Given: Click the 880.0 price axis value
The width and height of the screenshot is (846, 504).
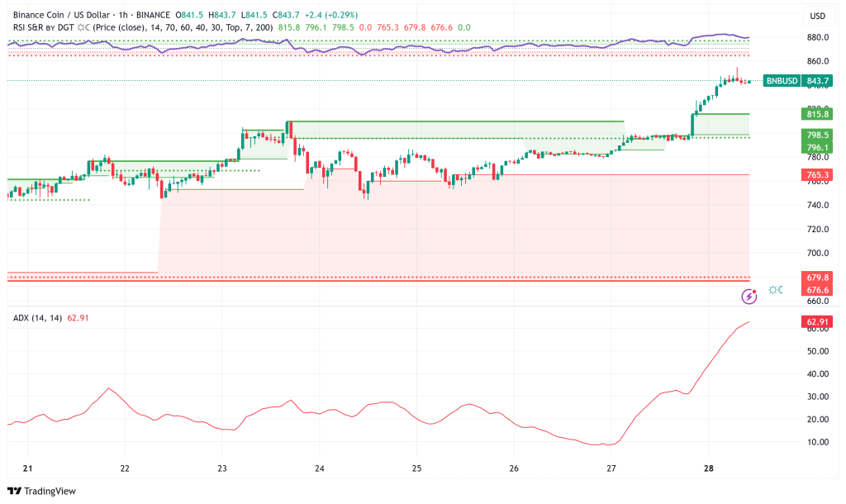Looking at the screenshot, I should point(817,37).
